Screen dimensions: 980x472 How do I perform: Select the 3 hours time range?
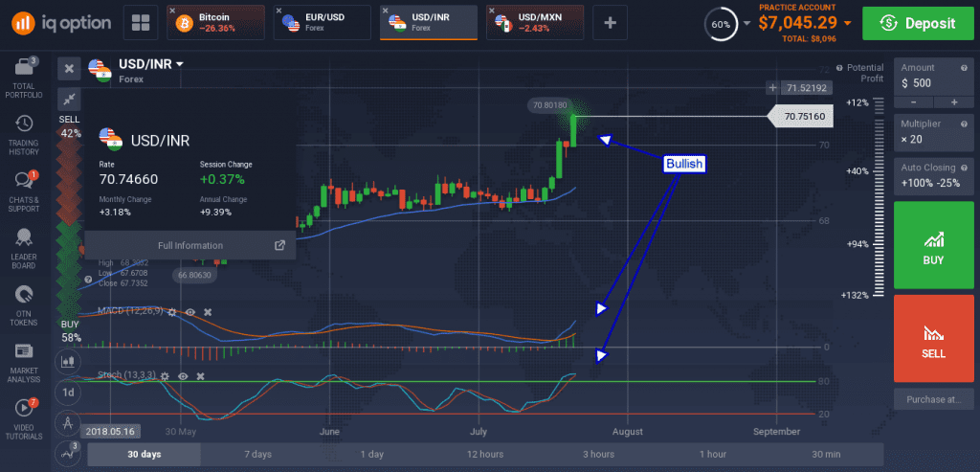pyautogui.click(x=599, y=454)
